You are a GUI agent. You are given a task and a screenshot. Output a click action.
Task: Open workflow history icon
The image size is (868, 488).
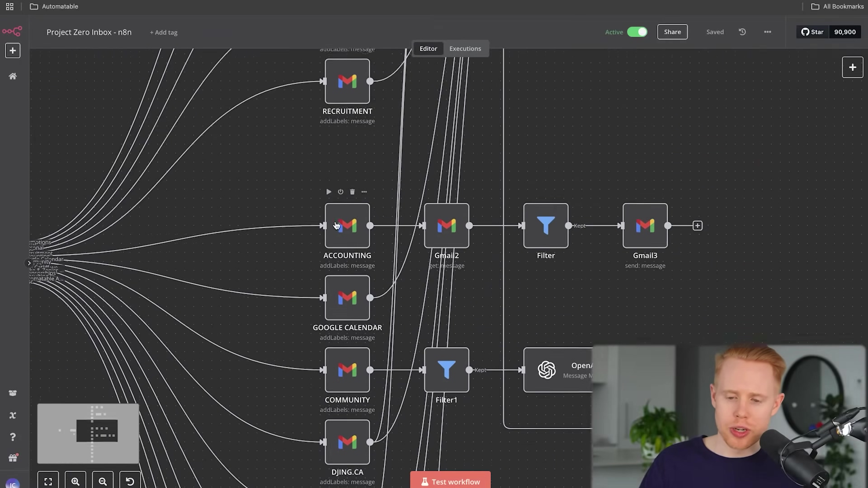[x=742, y=32]
